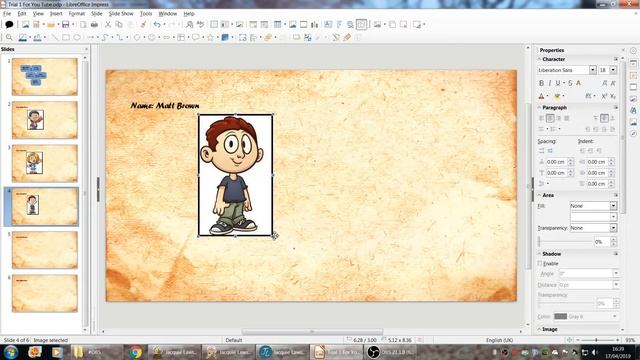Select the Stars shapes tool
Viewport: 640px width, 360px height.
click(x=211, y=38)
